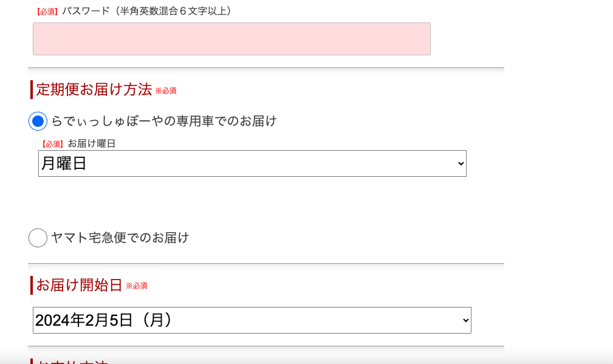
Task: Click the らでぃっしゅぼーやの専用車でのお届け label text
Action: tap(164, 122)
